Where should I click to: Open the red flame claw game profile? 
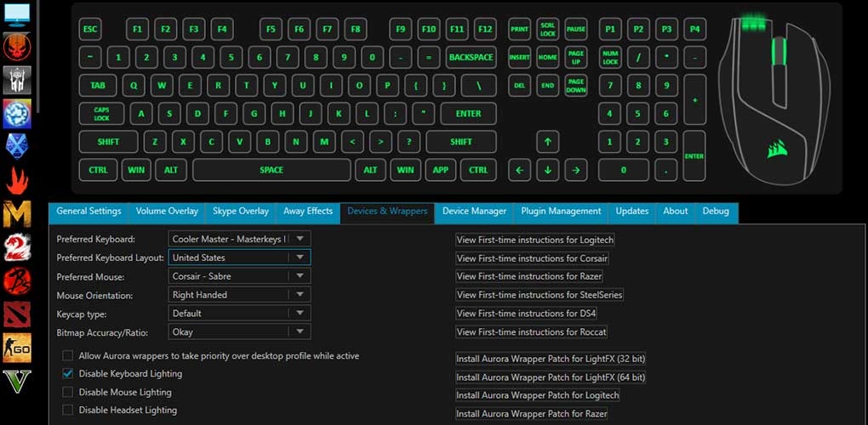tap(17, 181)
